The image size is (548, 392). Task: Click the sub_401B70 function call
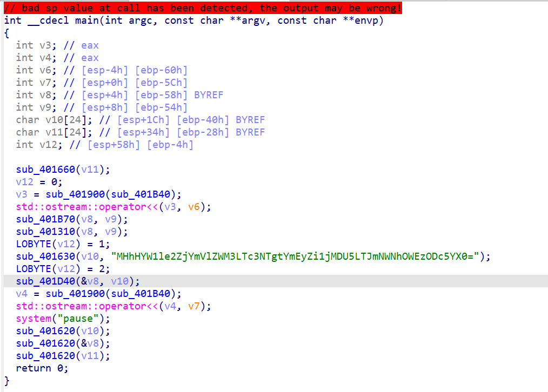45,219
